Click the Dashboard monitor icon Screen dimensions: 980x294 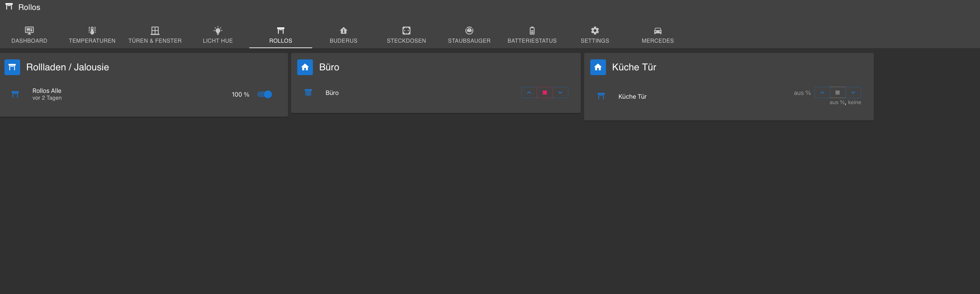[29, 30]
